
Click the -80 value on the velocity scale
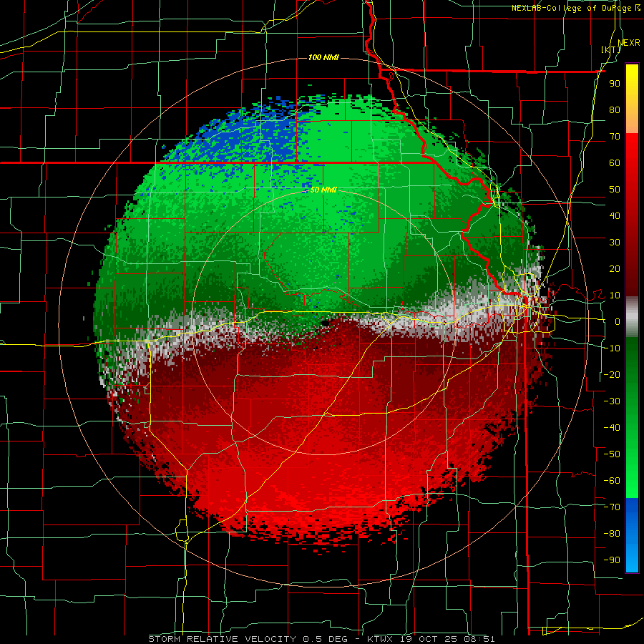point(612,534)
